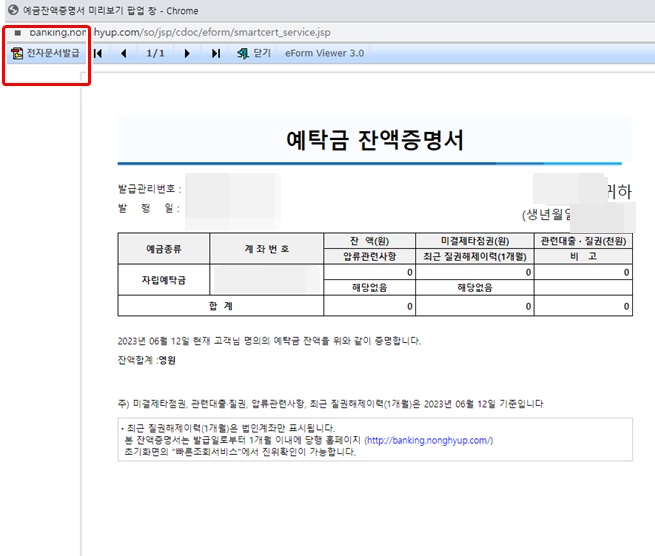Image resolution: width=655 pixels, height=556 pixels.
Task: Click the 자립예탁금 row cell
Action: (164, 280)
